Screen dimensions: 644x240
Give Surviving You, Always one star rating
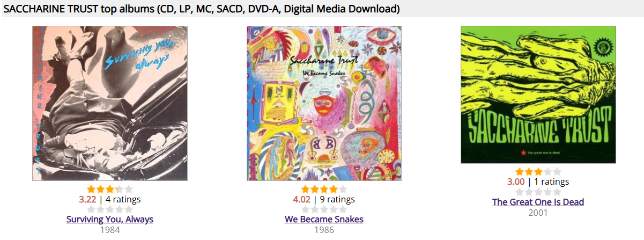[x=91, y=209]
